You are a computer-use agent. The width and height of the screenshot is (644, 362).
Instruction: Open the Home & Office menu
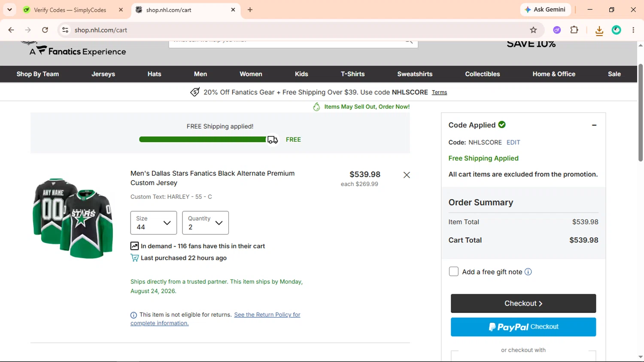tap(554, 74)
